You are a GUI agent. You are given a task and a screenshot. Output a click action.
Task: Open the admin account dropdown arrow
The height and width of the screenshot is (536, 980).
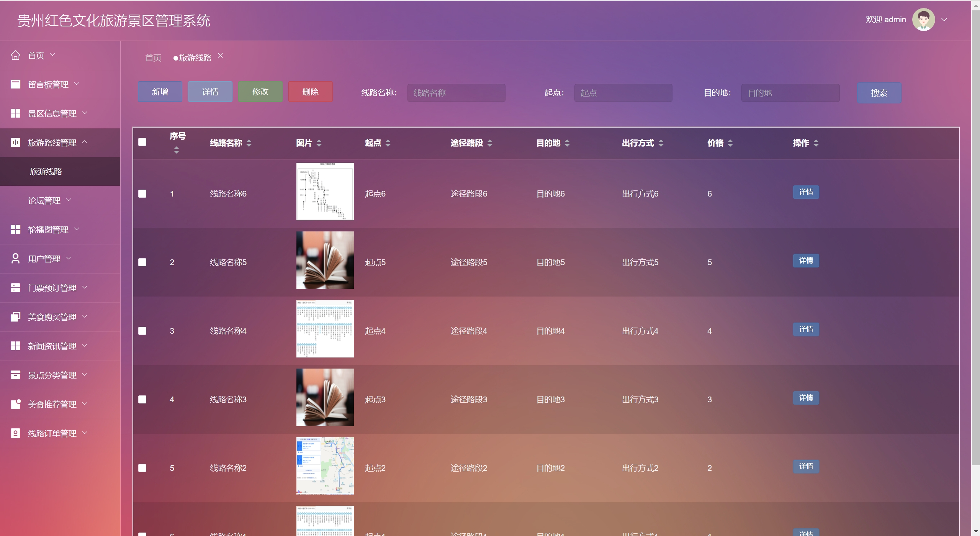944,20
